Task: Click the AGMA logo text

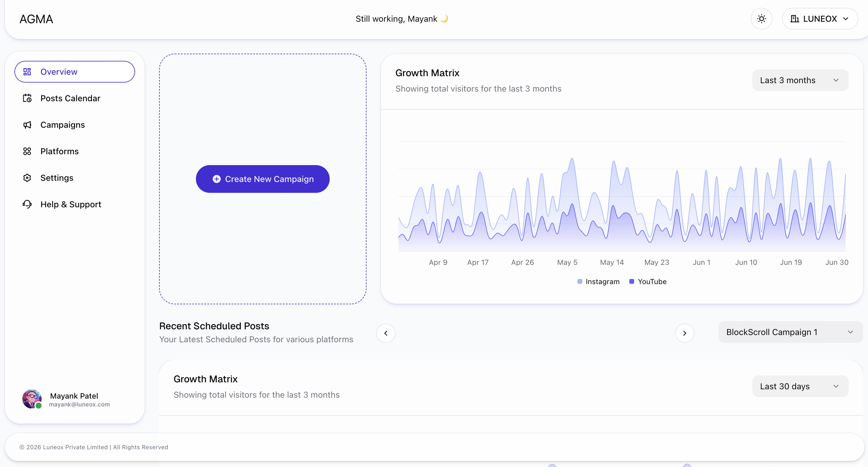Action: click(36, 19)
